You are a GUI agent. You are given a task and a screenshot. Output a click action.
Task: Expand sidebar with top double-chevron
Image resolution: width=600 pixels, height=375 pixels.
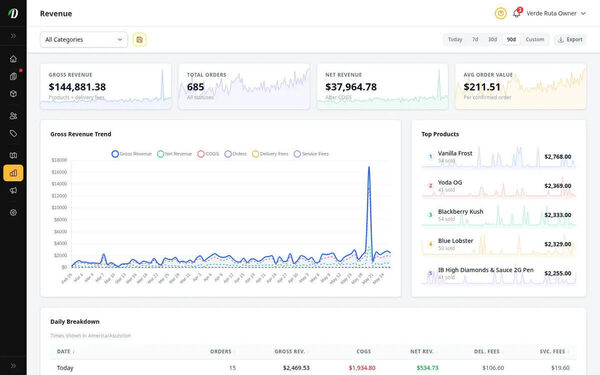[13, 36]
